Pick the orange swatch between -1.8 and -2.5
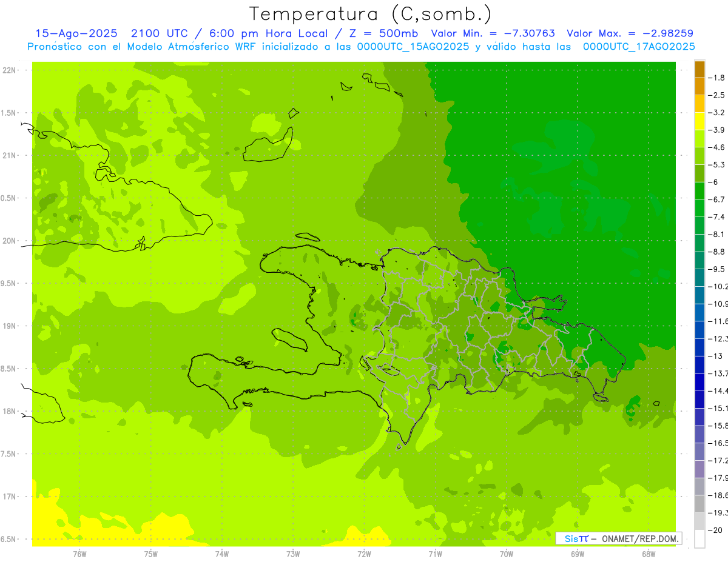728x562 pixels. click(699, 87)
